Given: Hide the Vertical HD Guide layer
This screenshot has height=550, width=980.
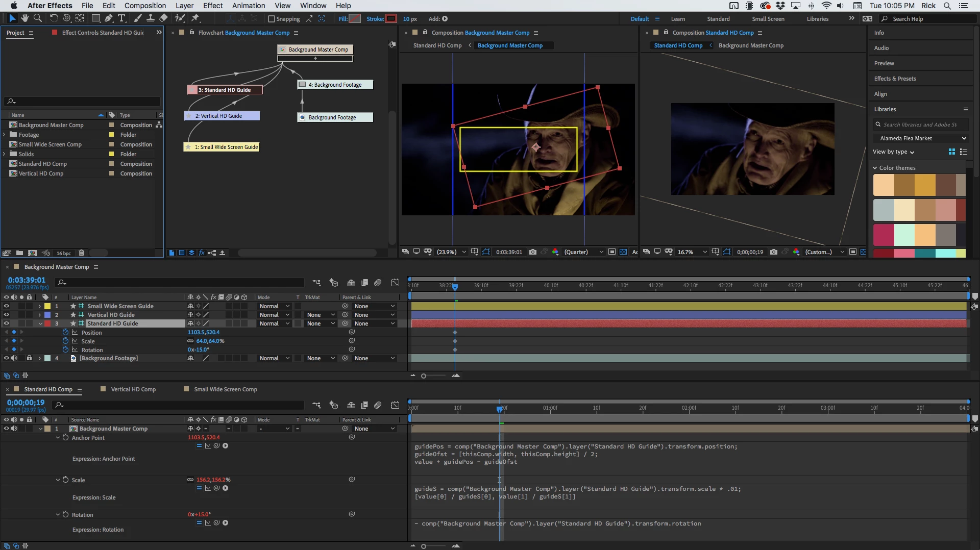Looking at the screenshot, I should [x=7, y=315].
